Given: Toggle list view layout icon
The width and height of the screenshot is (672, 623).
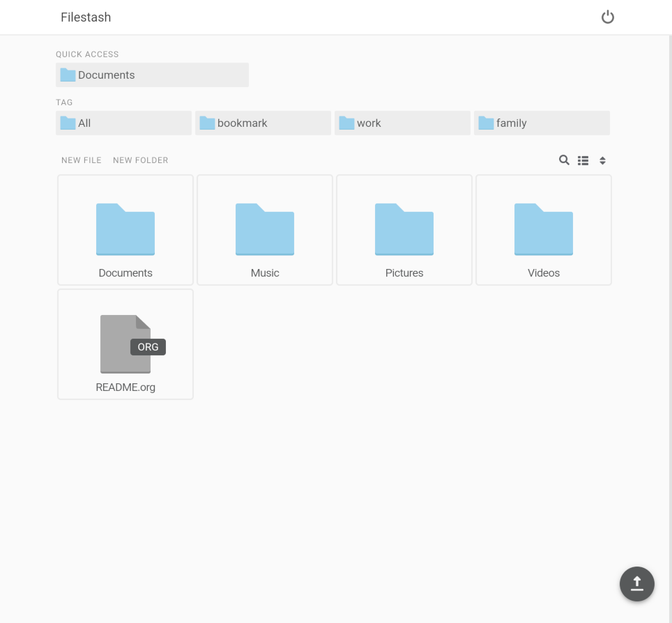Looking at the screenshot, I should click(x=583, y=160).
